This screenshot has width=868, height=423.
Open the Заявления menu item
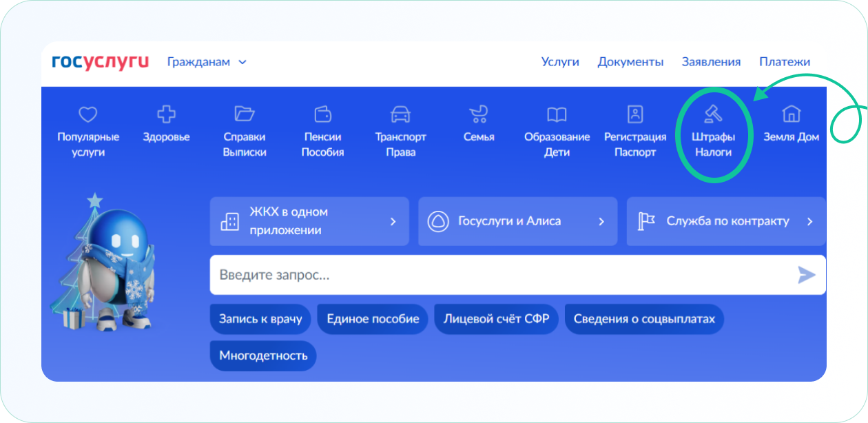click(711, 62)
